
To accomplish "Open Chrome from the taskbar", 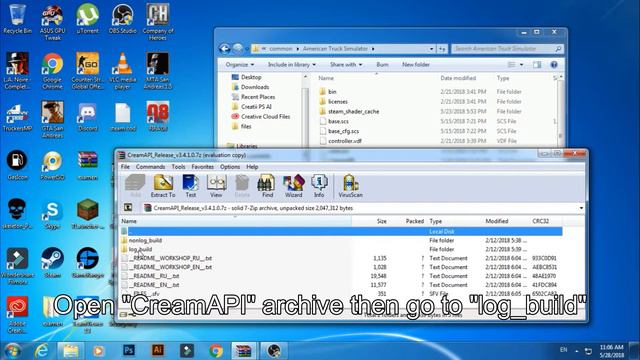I will pyautogui.click(x=216, y=351).
